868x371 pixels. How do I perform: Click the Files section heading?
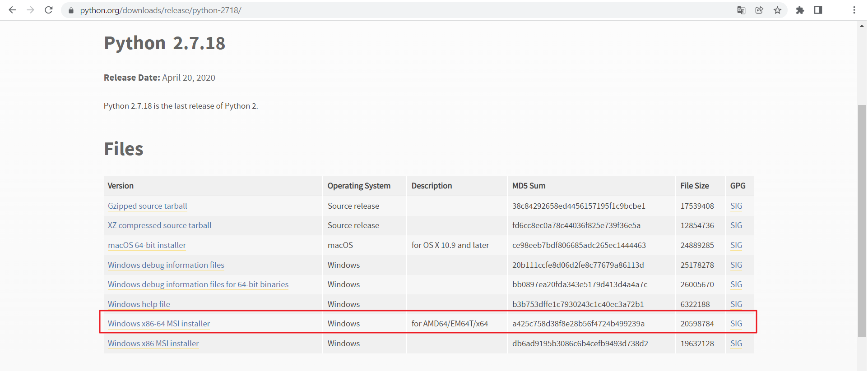pos(124,149)
